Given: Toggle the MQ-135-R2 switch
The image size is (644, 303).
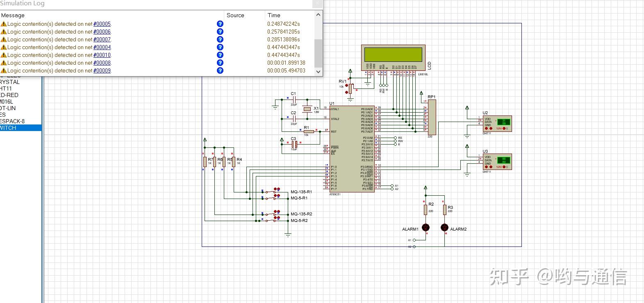Looking at the screenshot, I should [271, 214].
